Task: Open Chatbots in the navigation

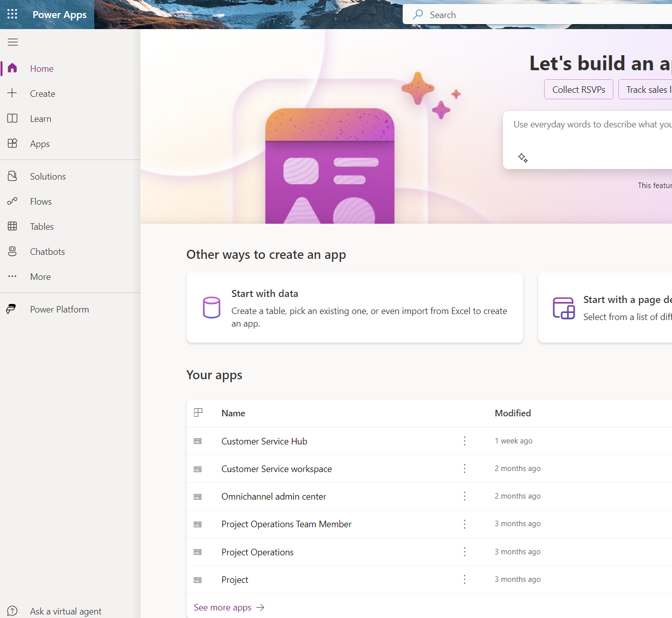Action: pyautogui.click(x=70, y=251)
